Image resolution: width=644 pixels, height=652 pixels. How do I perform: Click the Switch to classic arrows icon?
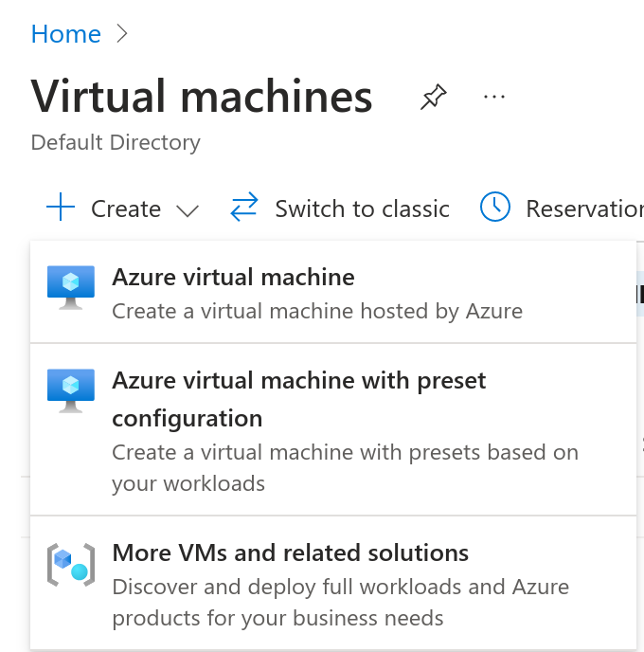(244, 207)
